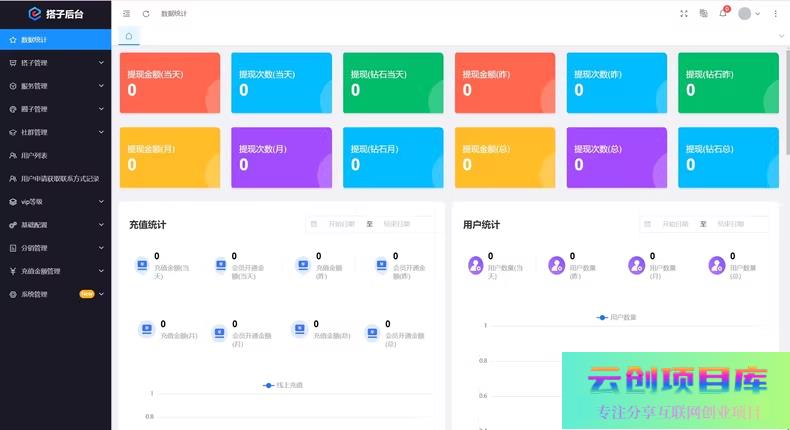Click the 充值统计 start date field
The width and height of the screenshot is (790, 430).
pyautogui.click(x=341, y=224)
